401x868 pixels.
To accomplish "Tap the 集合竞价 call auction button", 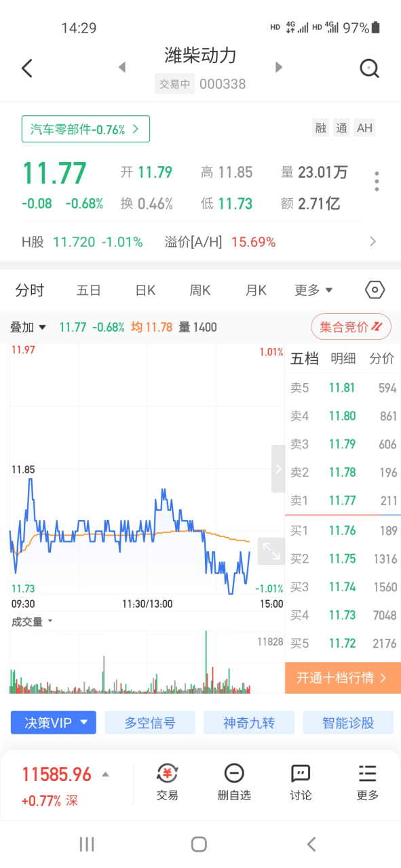I will tap(351, 327).
